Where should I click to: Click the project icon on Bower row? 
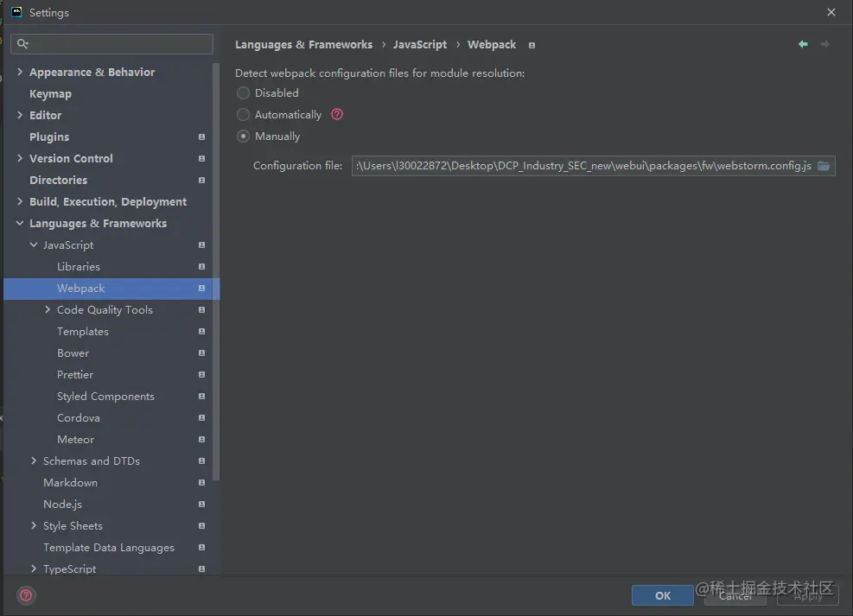click(202, 352)
